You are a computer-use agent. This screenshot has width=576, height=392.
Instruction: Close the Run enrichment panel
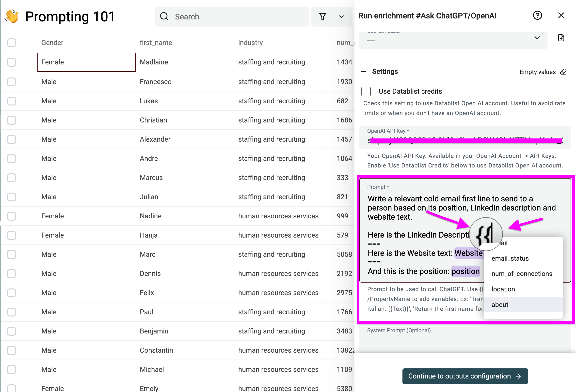pyautogui.click(x=561, y=15)
